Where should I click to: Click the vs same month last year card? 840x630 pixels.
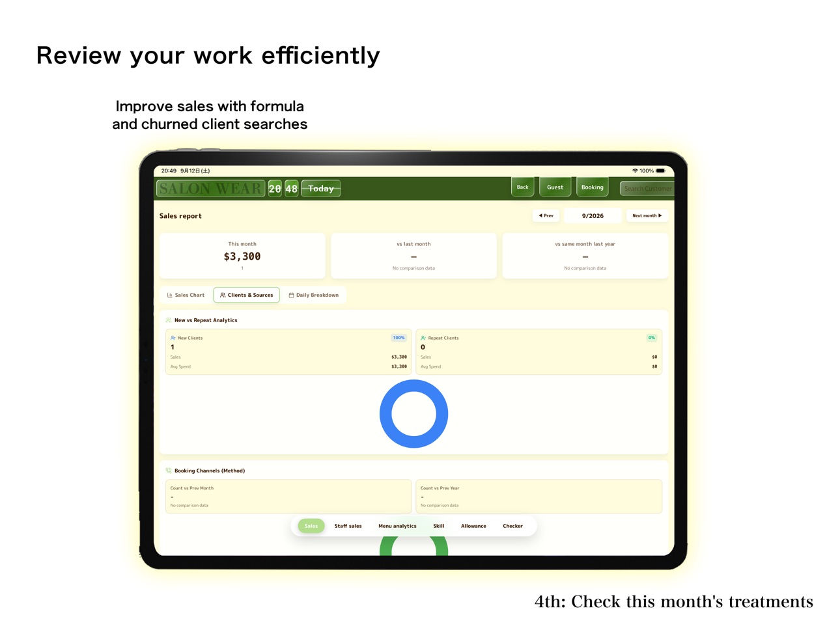[585, 256]
